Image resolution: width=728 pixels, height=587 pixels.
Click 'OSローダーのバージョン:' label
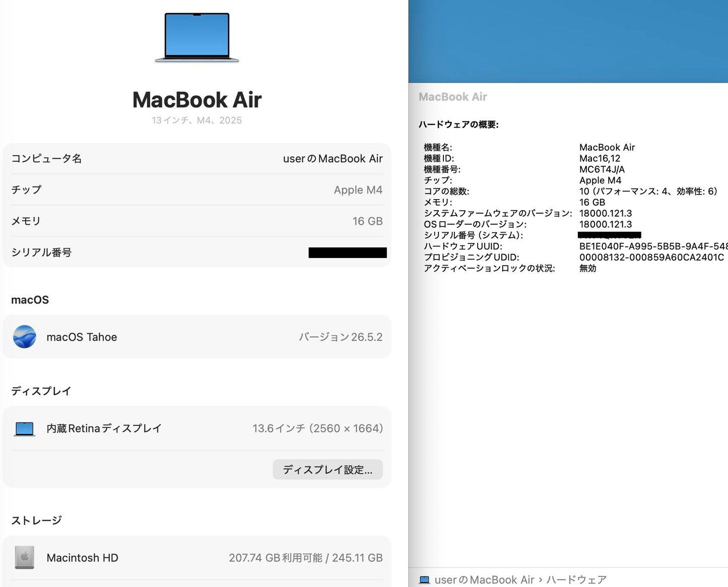coord(475,225)
